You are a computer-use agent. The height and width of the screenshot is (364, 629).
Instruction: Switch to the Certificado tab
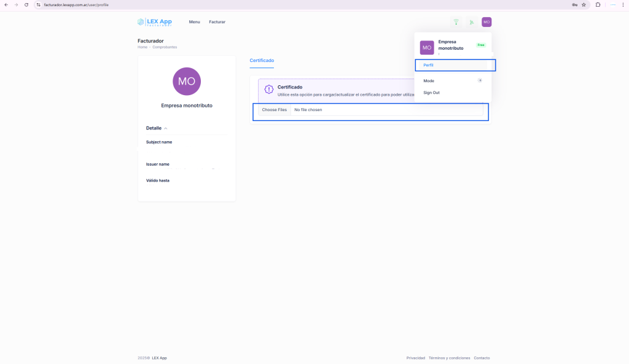262,60
